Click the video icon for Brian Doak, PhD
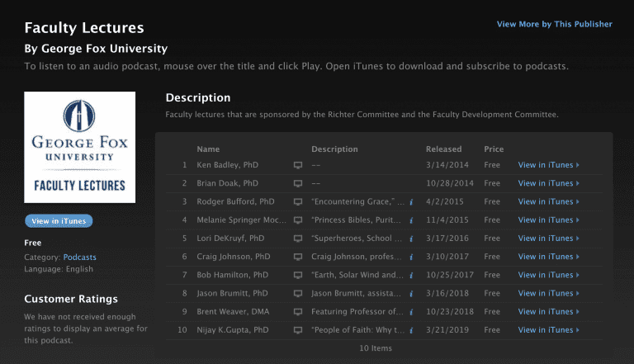This screenshot has height=364, width=634. [x=298, y=183]
